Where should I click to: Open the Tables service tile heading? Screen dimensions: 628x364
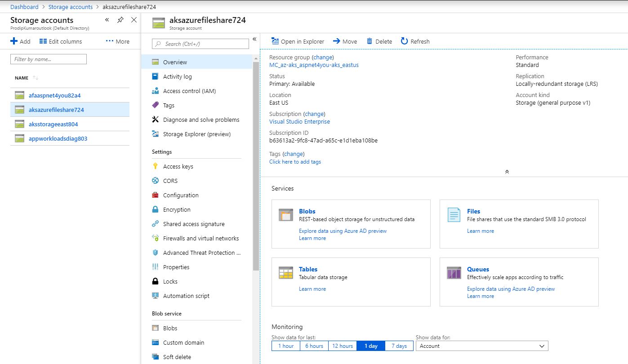click(308, 269)
